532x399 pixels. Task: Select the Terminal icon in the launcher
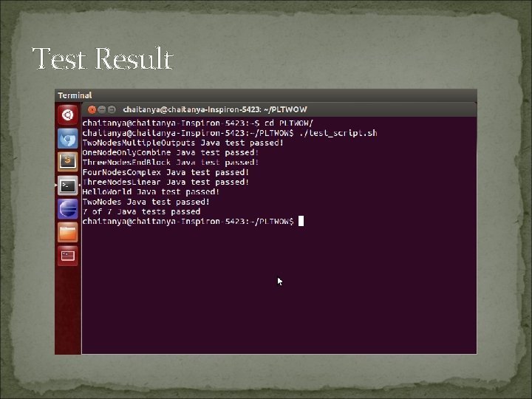point(68,185)
